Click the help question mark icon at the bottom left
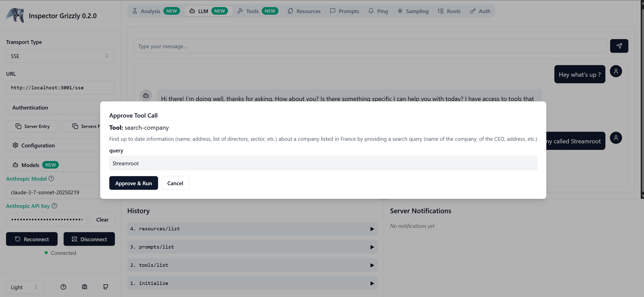Screen dimensions: 644x297 63,287
